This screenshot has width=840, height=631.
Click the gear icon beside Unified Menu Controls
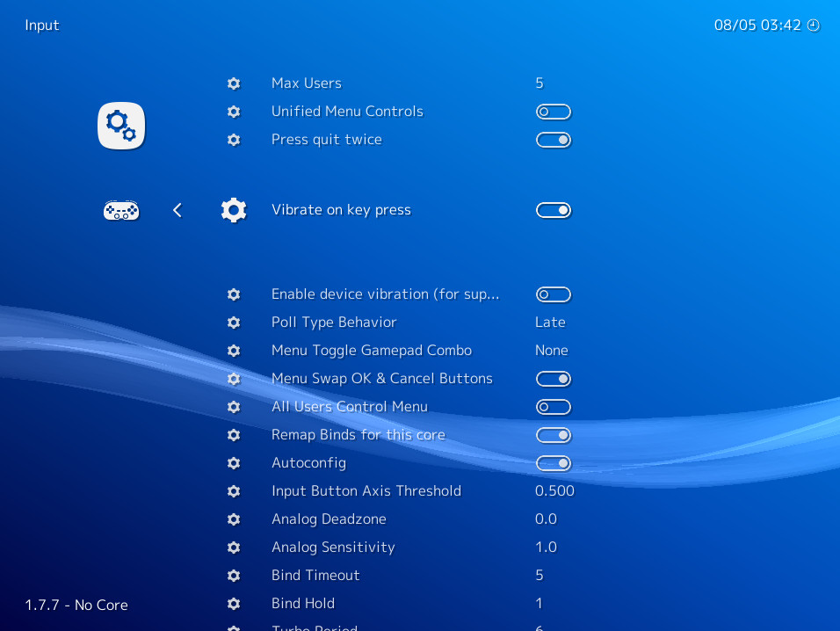234,112
